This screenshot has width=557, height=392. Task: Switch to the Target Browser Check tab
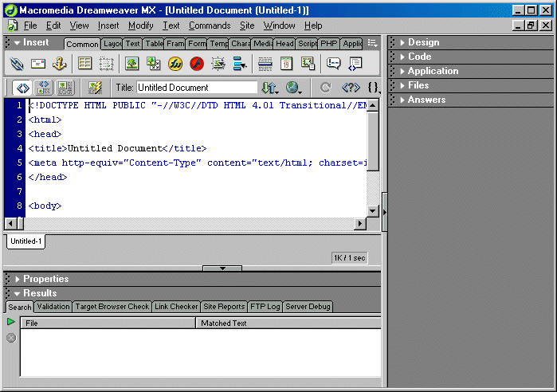coord(112,307)
